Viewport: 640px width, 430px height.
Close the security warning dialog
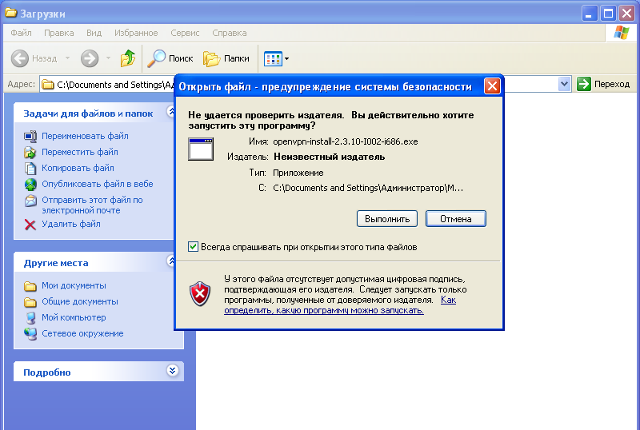click(492, 86)
